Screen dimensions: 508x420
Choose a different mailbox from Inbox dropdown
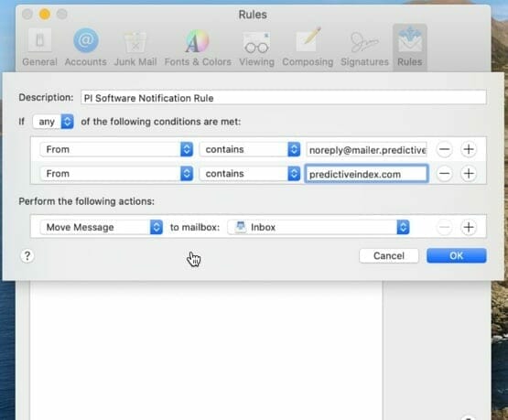click(319, 227)
